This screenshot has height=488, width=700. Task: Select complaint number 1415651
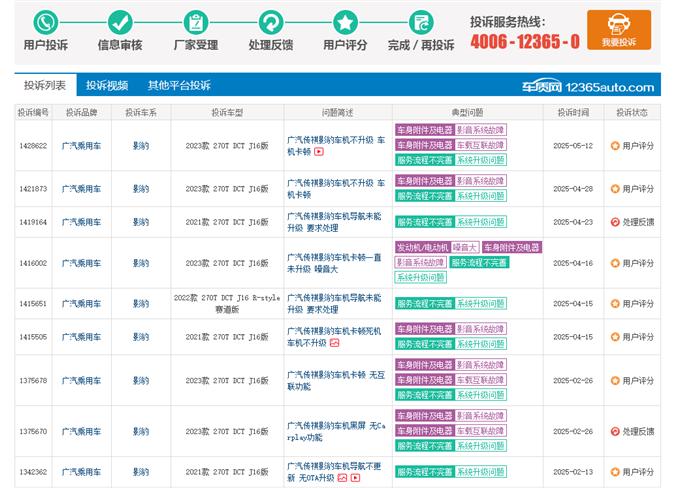tap(33, 304)
